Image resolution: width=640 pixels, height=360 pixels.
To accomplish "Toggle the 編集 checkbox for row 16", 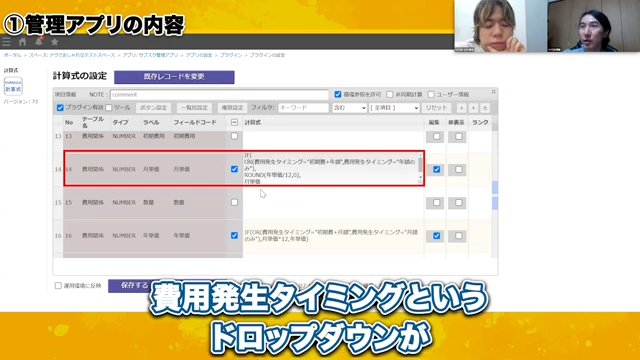I will point(436,236).
